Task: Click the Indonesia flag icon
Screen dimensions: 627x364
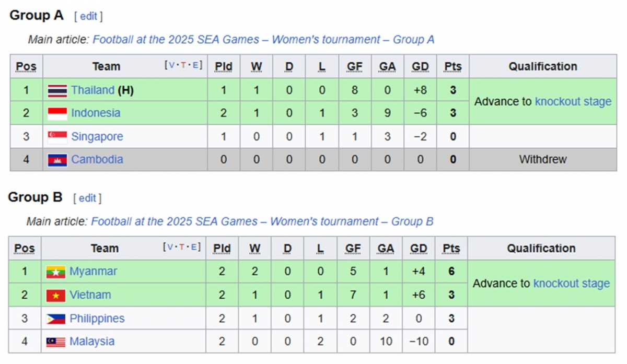Action: coord(57,114)
